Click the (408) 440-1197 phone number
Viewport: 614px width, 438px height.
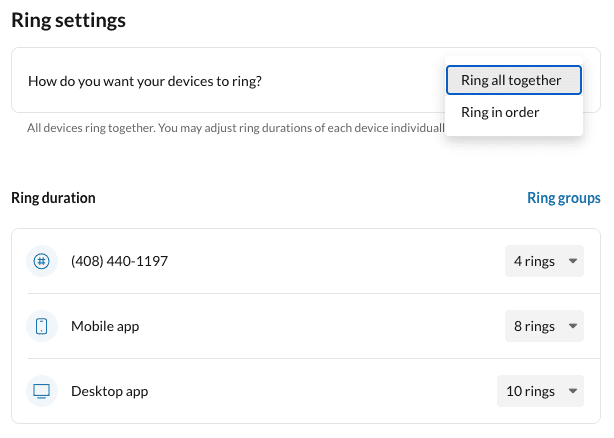119,261
